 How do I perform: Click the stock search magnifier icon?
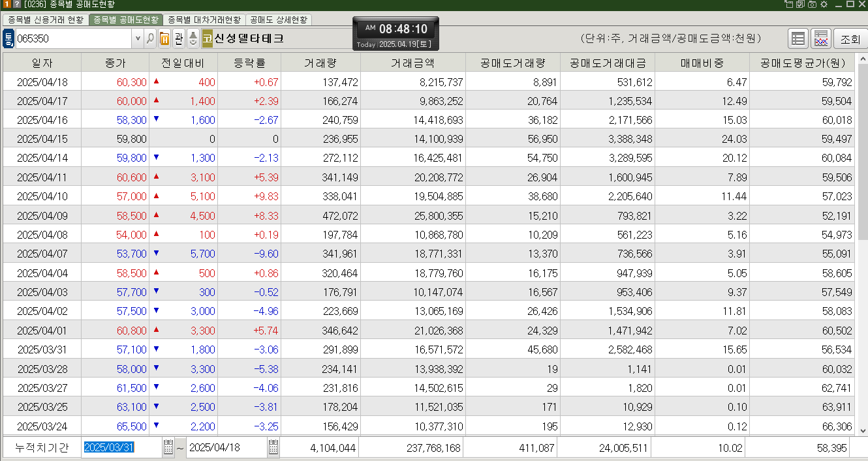(x=150, y=38)
